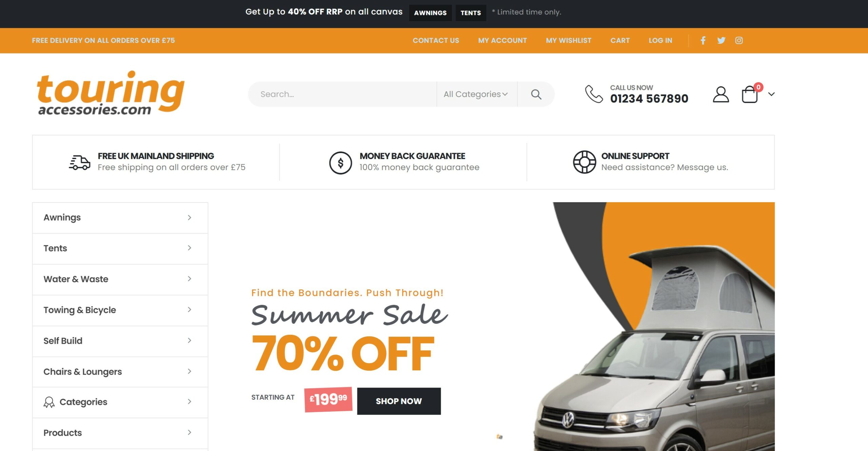Open the shopping bag cart icon
Viewport: 868px width, 451px height.
pyautogui.click(x=750, y=94)
